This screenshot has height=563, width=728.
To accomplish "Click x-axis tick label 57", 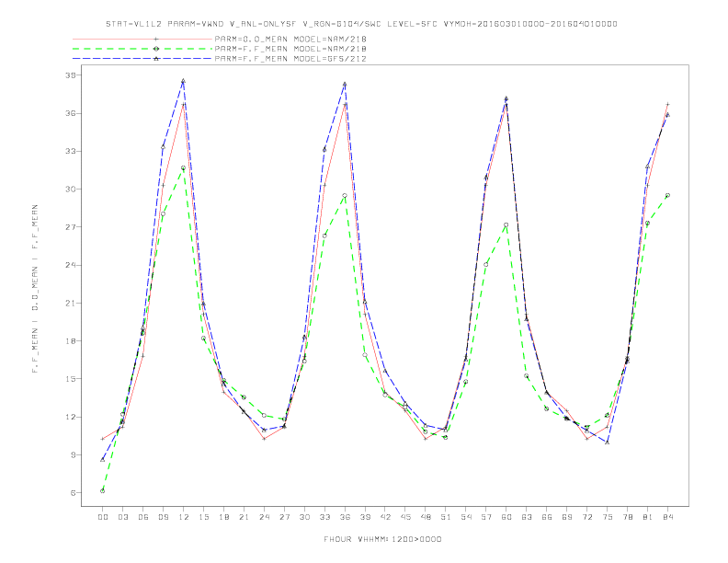I will [486, 517].
